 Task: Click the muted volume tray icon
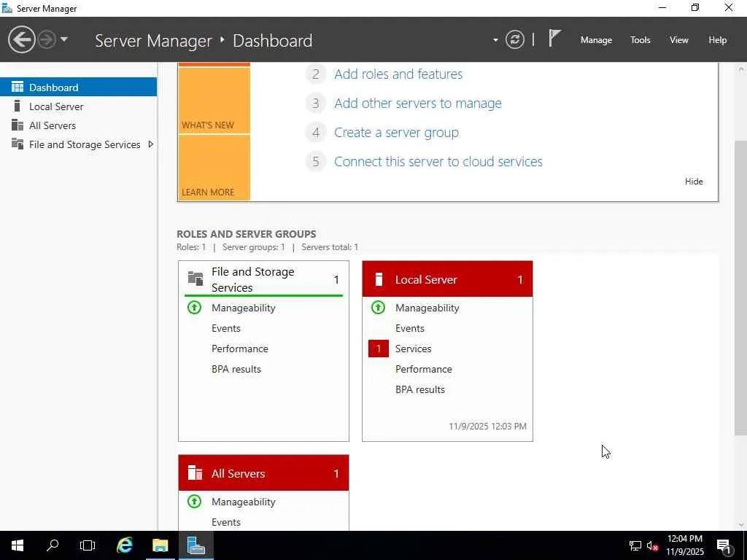652,545
